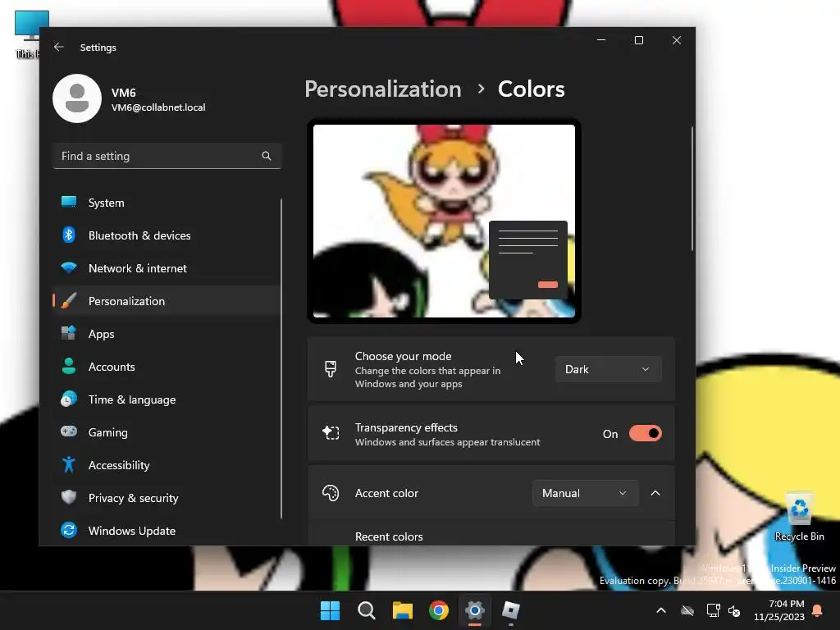Click the muted volume tray icon
Image resolution: width=840 pixels, height=630 pixels.
734,610
